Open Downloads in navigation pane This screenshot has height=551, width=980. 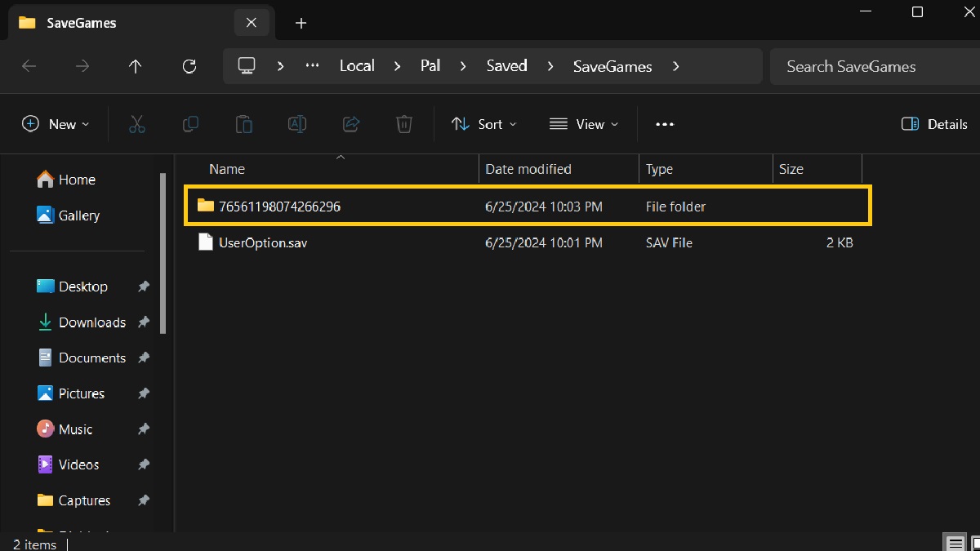[82, 322]
